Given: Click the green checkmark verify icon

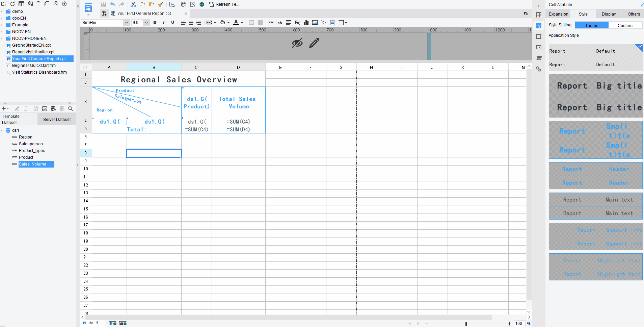Looking at the screenshot, I should 202,4.
